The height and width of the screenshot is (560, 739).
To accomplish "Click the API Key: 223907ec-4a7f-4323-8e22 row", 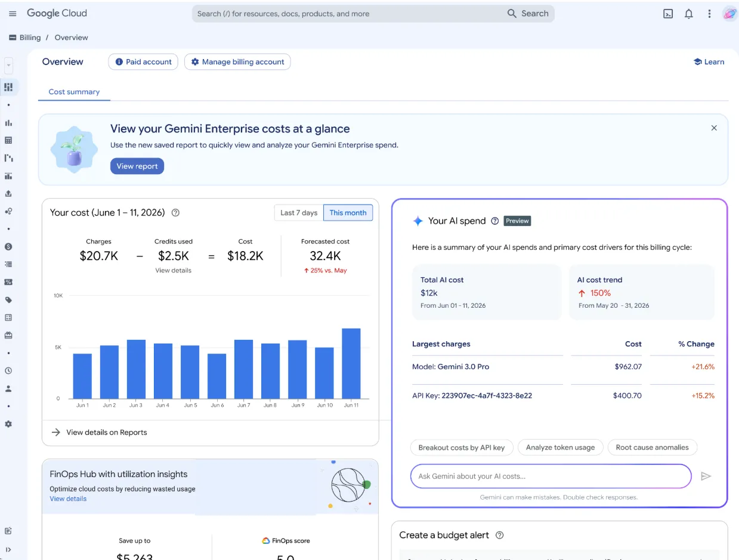I will (x=563, y=395).
